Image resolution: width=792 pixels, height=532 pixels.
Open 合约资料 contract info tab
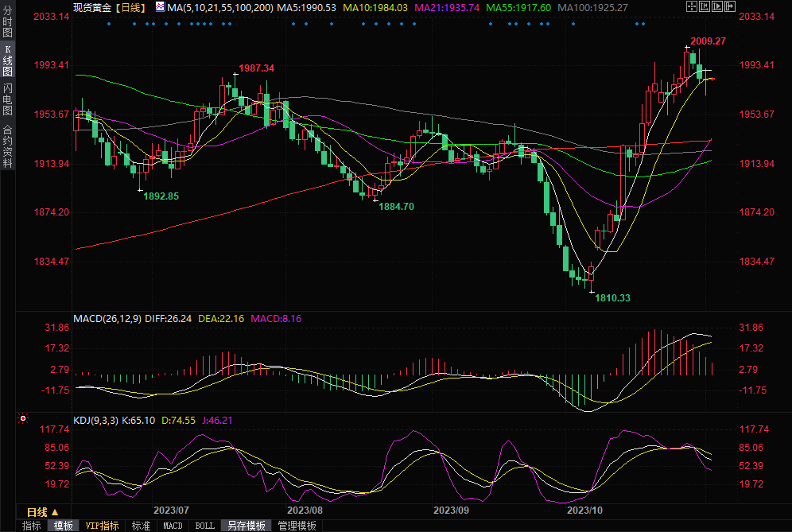coord(7,146)
